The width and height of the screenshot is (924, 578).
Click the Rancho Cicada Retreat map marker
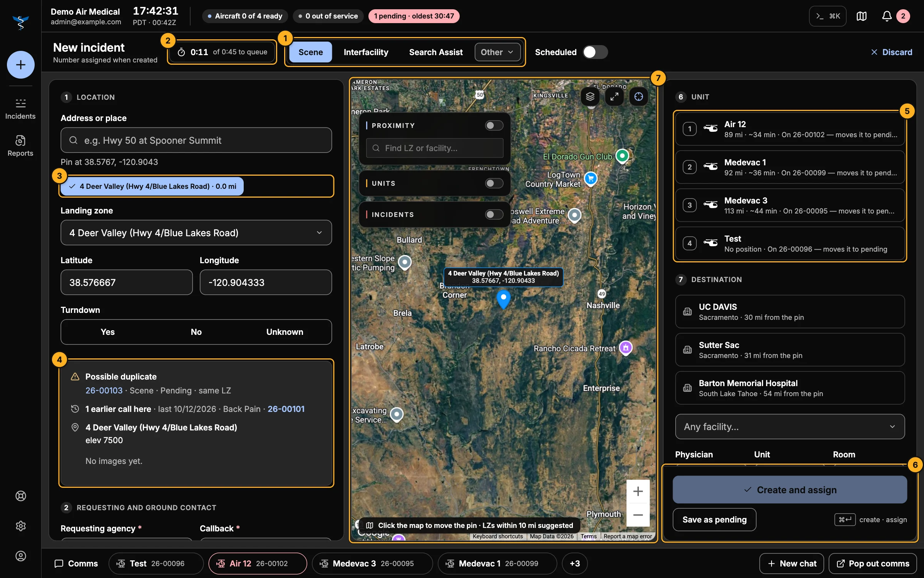pos(626,348)
